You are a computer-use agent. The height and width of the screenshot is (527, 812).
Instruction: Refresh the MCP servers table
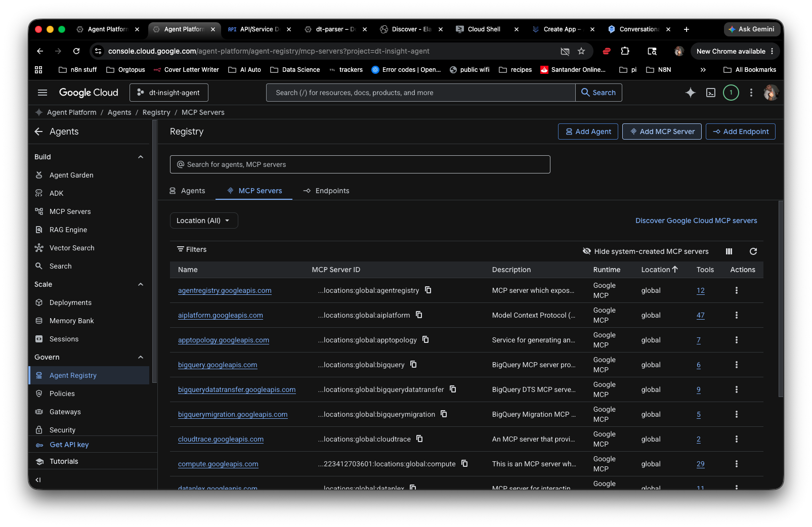tap(753, 251)
